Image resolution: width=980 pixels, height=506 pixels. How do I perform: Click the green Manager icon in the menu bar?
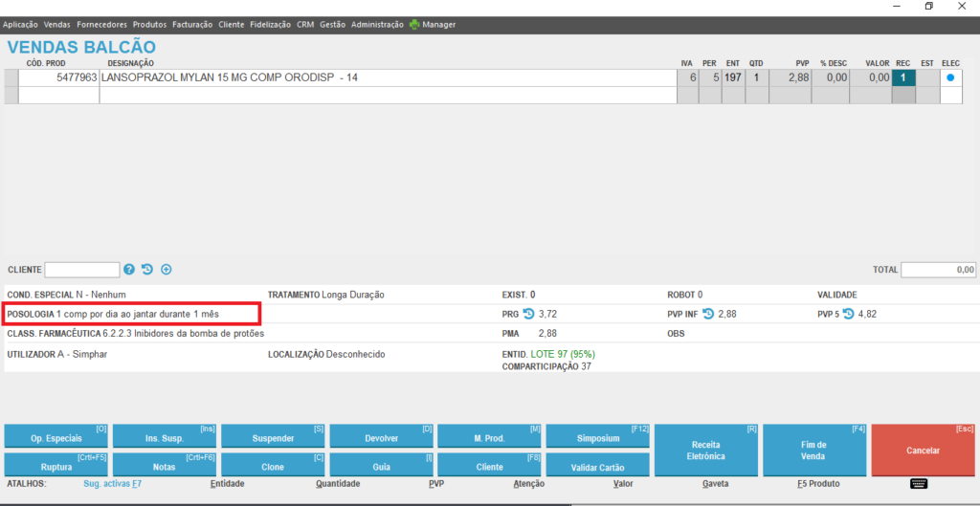point(413,24)
